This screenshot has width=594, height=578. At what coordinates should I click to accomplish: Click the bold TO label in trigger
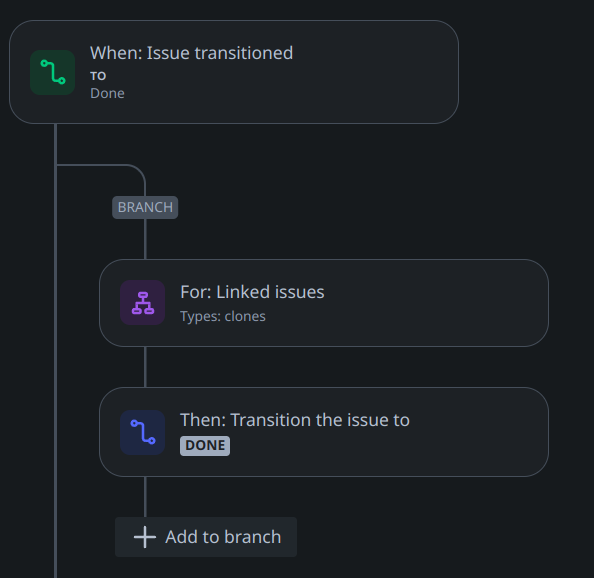[98, 76]
